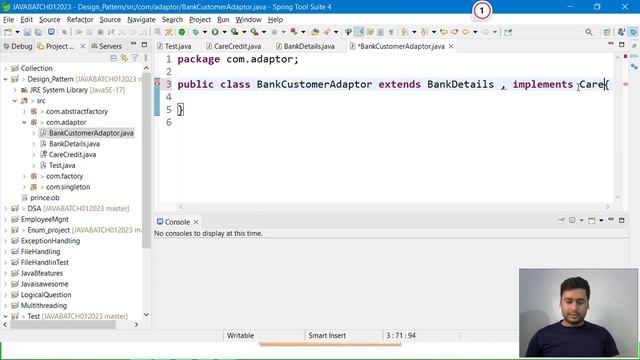Screen dimensions: 640x360
Task: Open the Debug launch dropdown arrow
Action: (x=205, y=32)
